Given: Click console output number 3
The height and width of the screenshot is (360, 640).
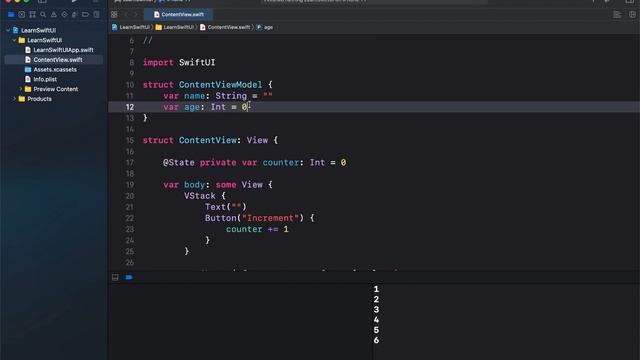Looking at the screenshot, I should [376, 309].
